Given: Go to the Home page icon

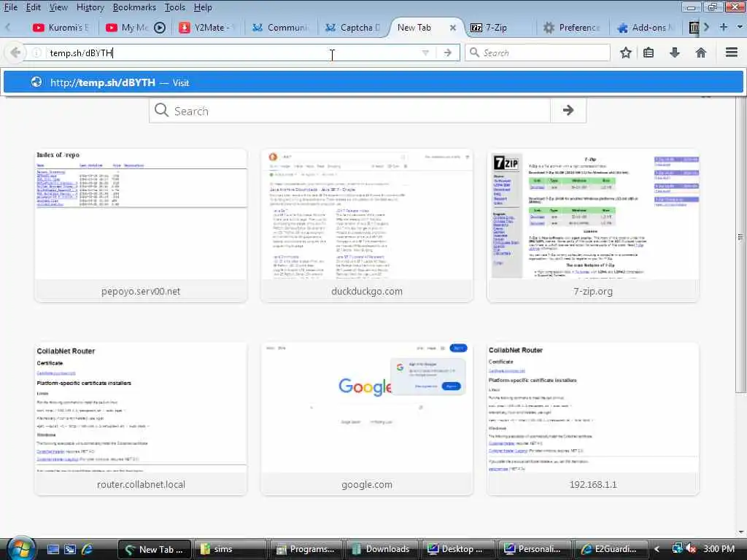Looking at the screenshot, I should pyautogui.click(x=701, y=52).
